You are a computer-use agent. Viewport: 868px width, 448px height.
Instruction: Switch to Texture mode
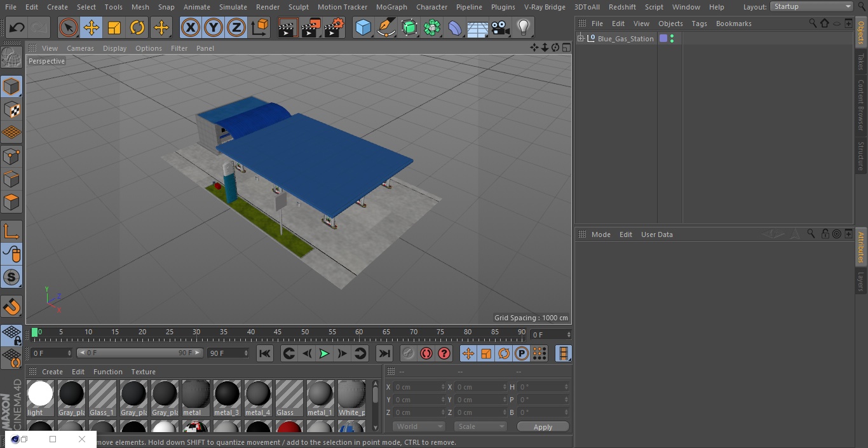[11, 110]
